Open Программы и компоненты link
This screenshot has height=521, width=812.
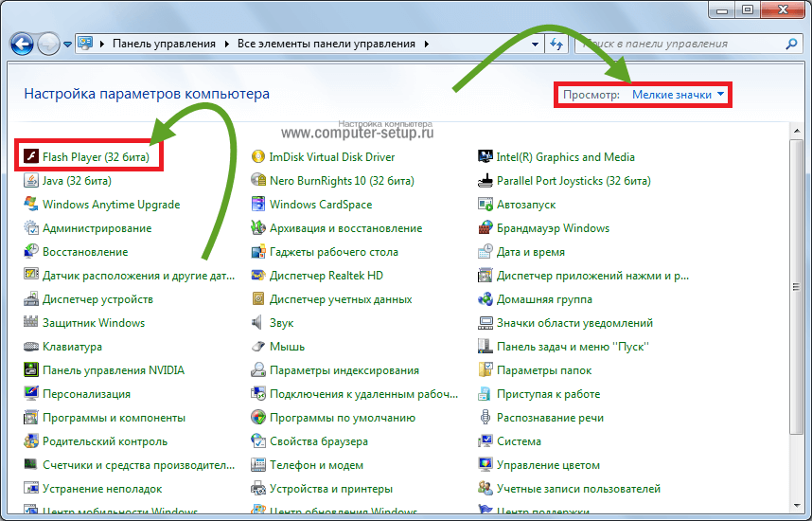114,418
